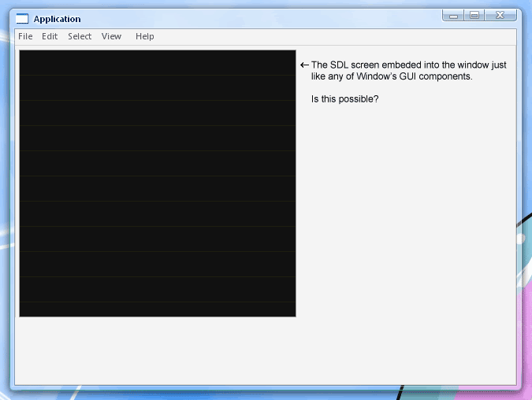
Task: Open the Select menu
Action: pyautogui.click(x=80, y=36)
